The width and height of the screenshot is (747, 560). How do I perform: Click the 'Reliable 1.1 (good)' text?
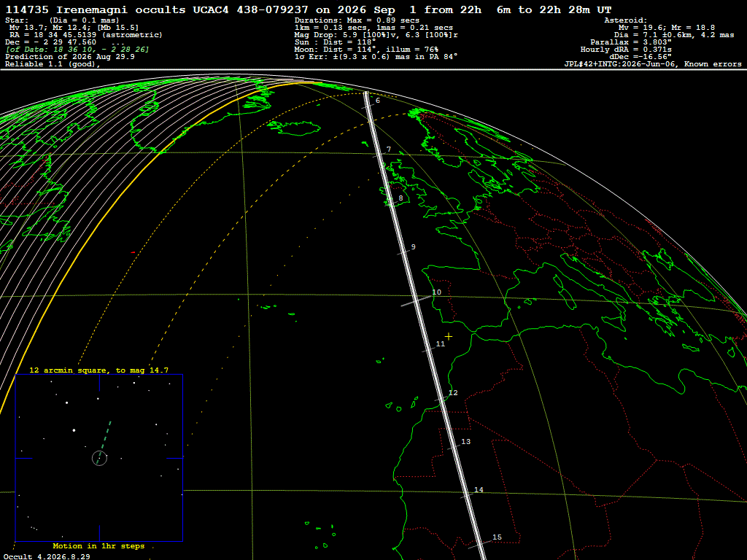coord(53,64)
